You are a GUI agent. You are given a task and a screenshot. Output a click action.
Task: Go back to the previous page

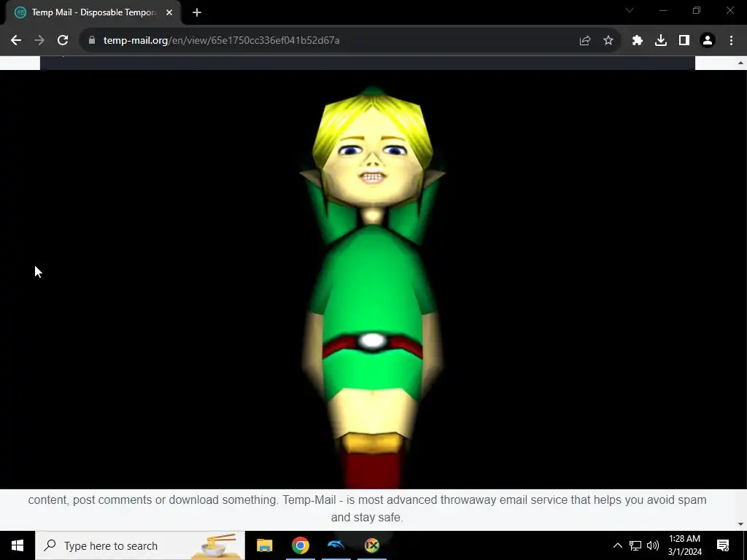coord(16,41)
